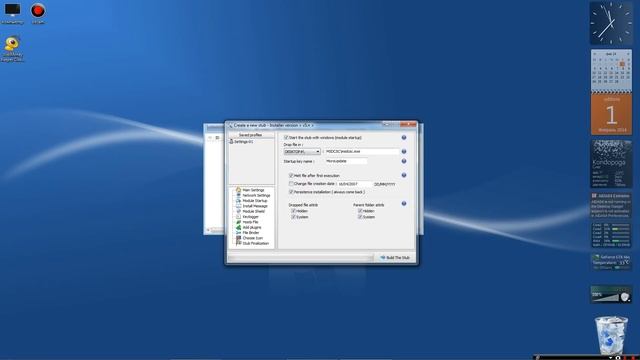Click the GeForce GTX temperature gadget
640x360 pixels.
[x=611, y=262]
